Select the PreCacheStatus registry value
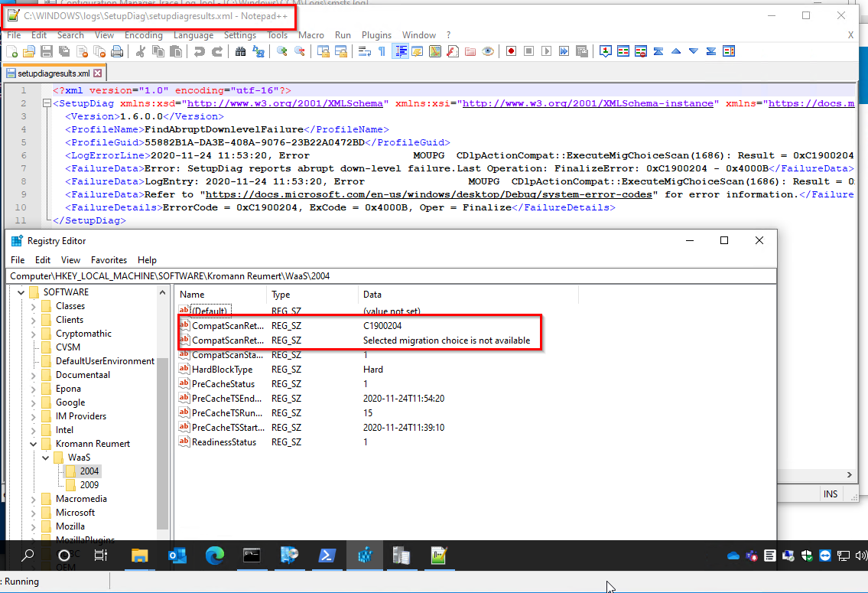Viewport: 868px width, 593px height. [223, 383]
